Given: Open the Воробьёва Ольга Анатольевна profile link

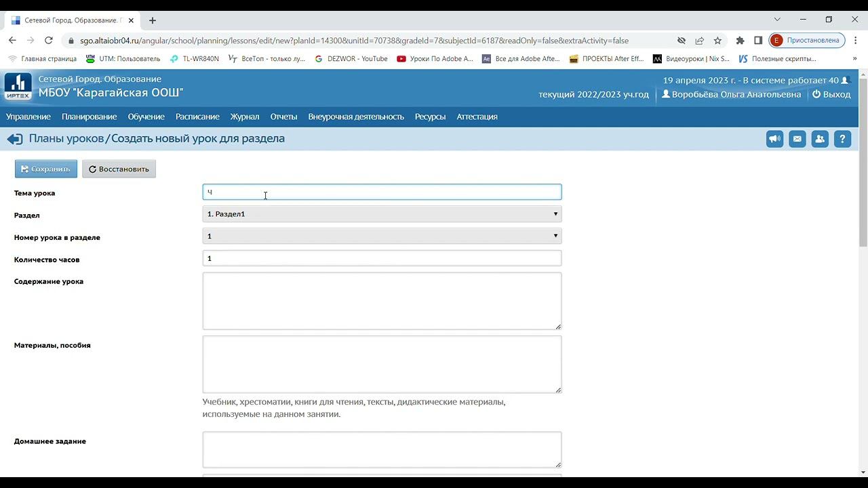Looking at the screenshot, I should point(732,94).
